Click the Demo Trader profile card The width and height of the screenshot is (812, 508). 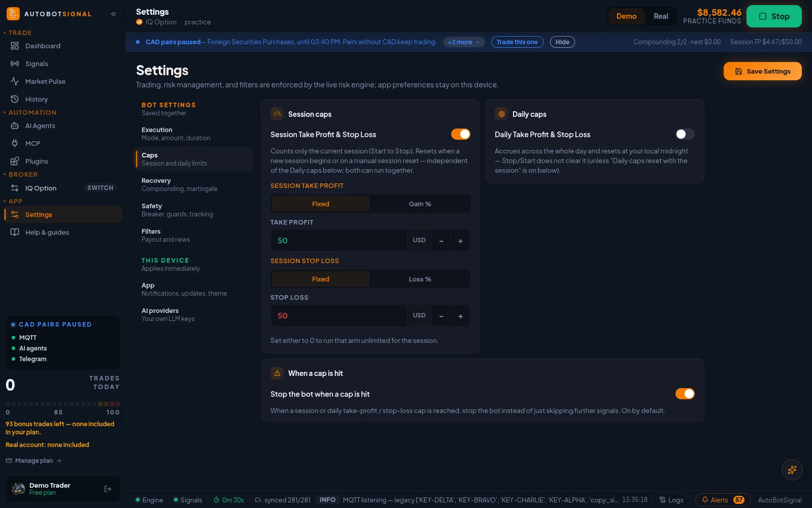(x=63, y=489)
